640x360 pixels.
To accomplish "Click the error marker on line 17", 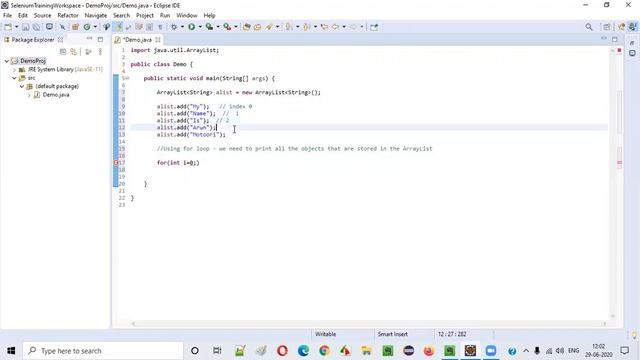I will tap(116, 162).
